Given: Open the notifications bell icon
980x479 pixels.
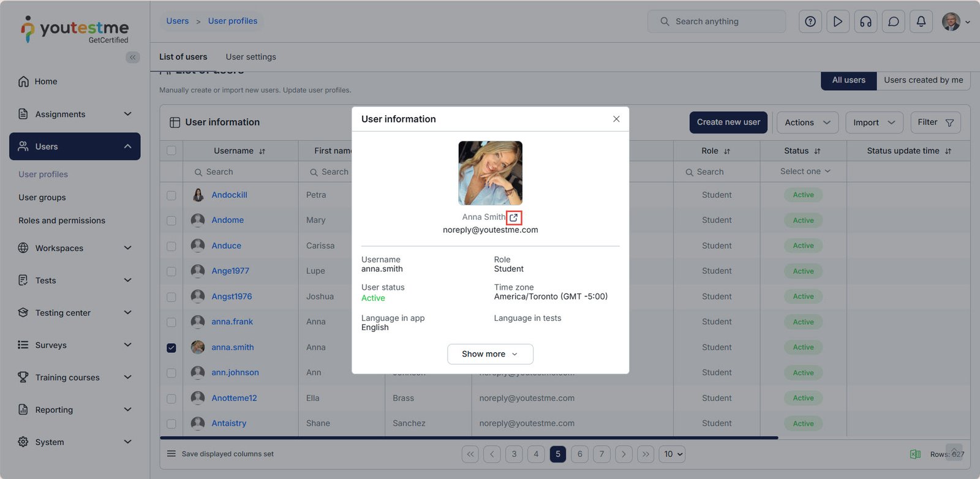Looking at the screenshot, I should click(921, 21).
